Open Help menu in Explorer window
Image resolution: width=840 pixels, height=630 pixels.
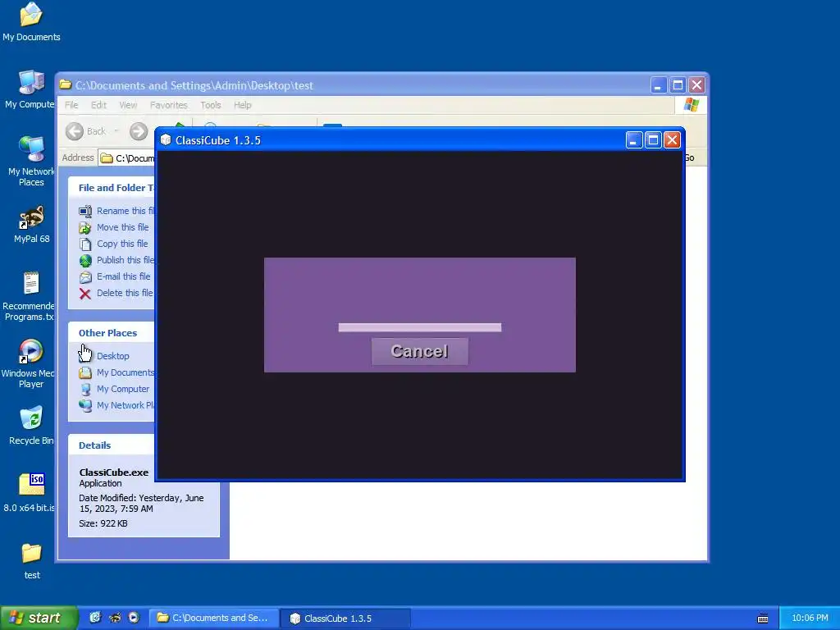pos(242,105)
